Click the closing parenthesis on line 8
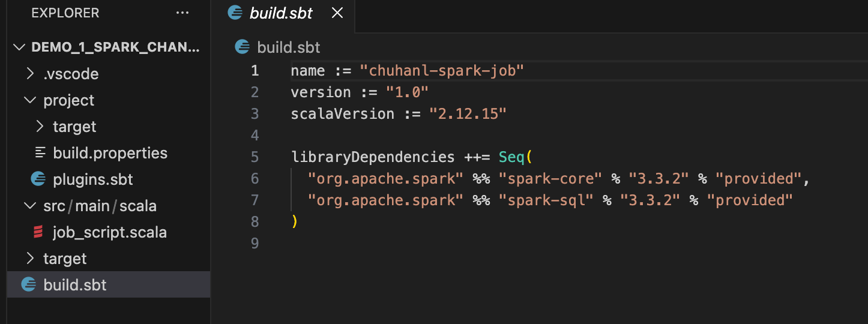 tap(295, 222)
